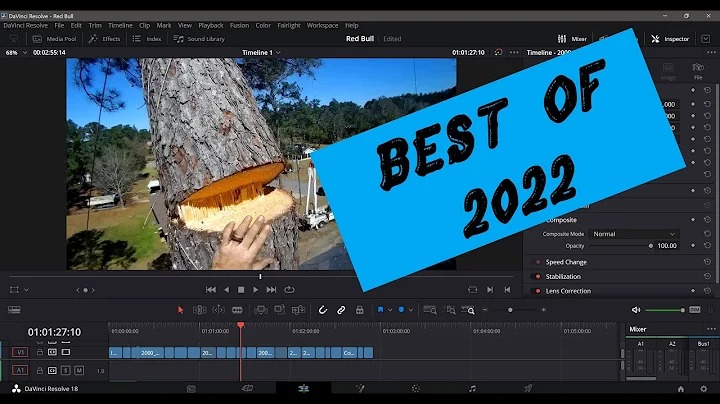720x404 pixels.
Task: Switch to the Cut page icon
Action: [247, 389]
